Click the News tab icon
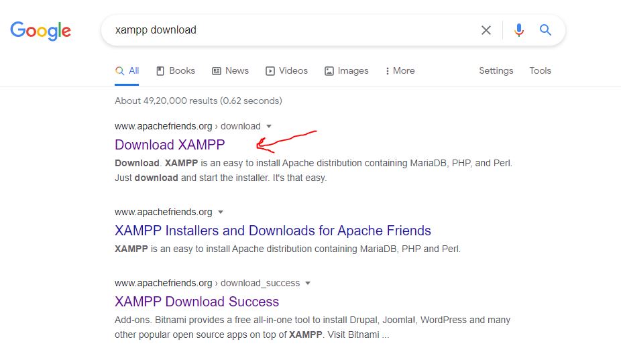The height and width of the screenshot is (364, 621). (217, 71)
